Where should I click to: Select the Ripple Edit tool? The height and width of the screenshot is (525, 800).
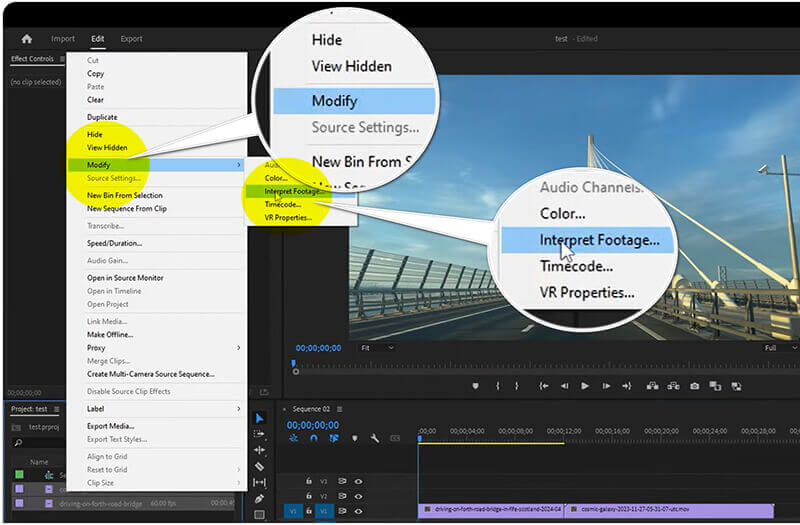tap(259, 450)
